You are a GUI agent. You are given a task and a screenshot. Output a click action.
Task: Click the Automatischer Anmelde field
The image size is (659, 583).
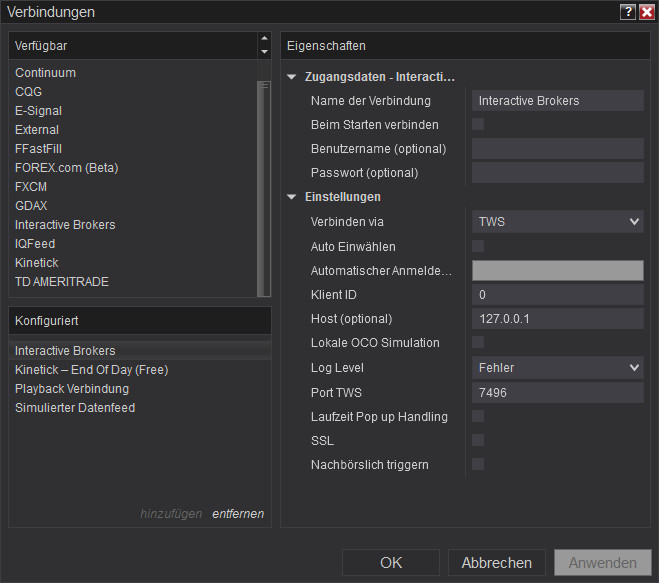558,270
